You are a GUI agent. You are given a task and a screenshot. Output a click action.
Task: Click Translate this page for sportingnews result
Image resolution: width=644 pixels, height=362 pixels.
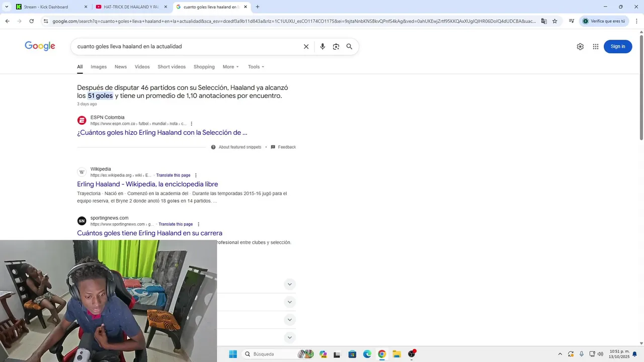point(176,224)
